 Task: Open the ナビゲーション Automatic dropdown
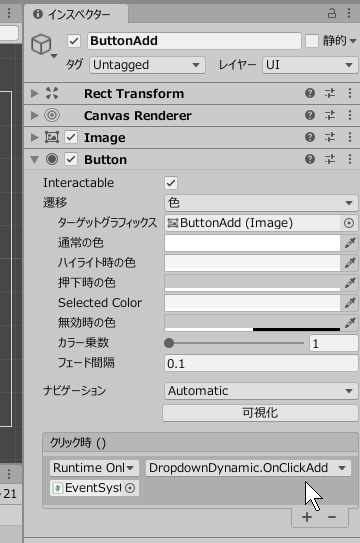click(261, 391)
